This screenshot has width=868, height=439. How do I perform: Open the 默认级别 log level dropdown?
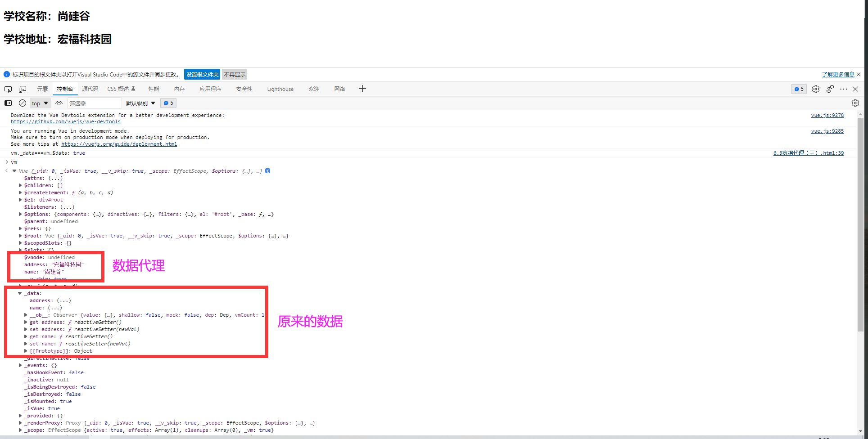[x=140, y=103]
